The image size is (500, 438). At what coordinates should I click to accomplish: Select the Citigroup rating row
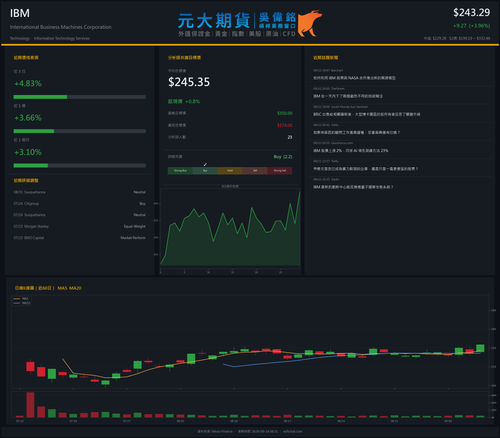click(x=80, y=204)
